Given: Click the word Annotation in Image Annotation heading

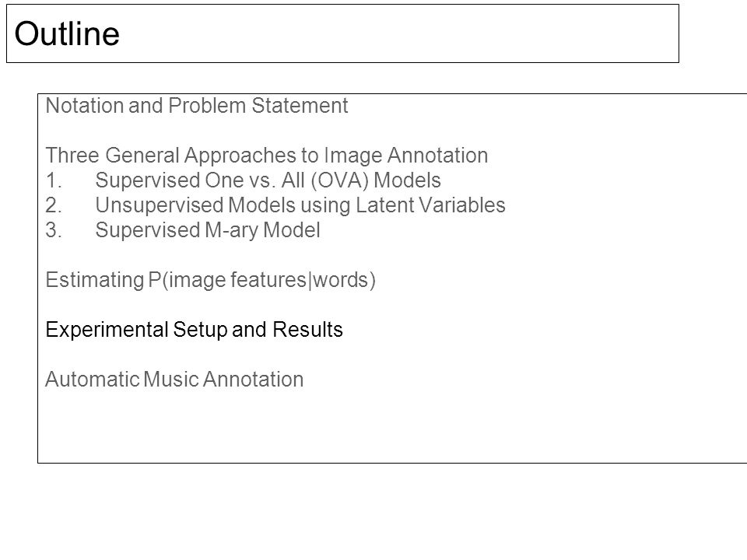Looking at the screenshot, I should point(437,156).
